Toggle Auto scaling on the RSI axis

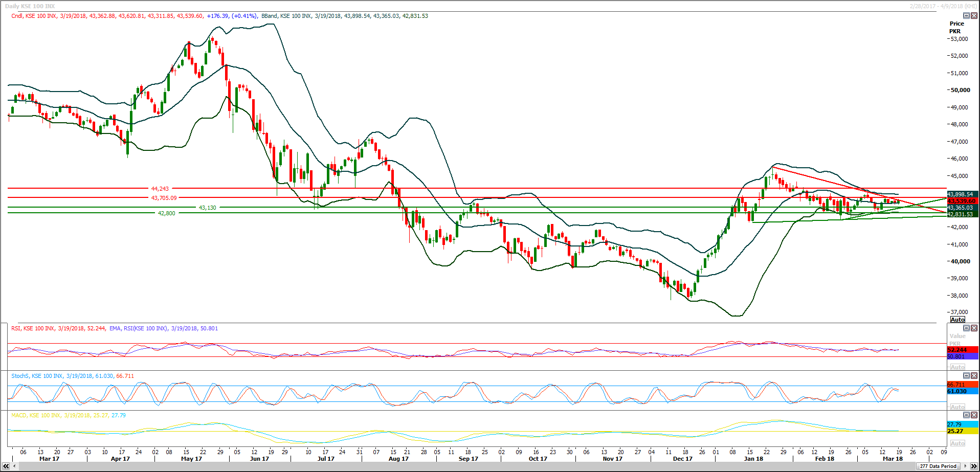tap(957, 367)
